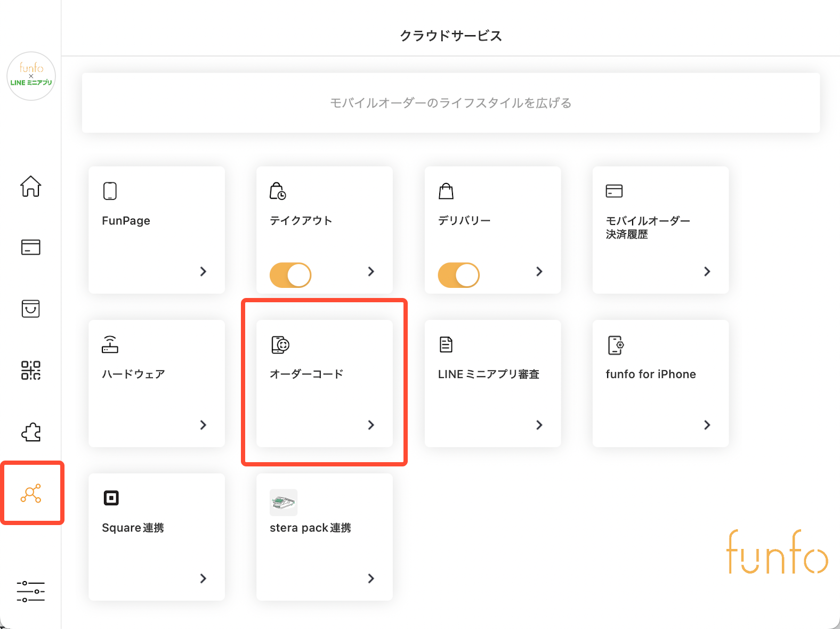Image resolution: width=840 pixels, height=629 pixels.
Task: Expand FunPage card chevron
Action: click(203, 271)
